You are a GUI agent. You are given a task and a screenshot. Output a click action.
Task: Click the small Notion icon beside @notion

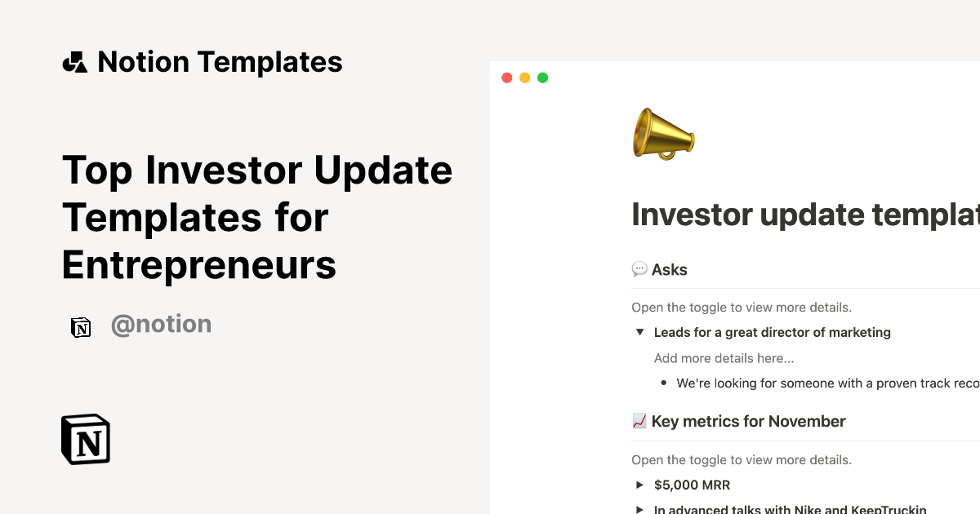(x=81, y=326)
